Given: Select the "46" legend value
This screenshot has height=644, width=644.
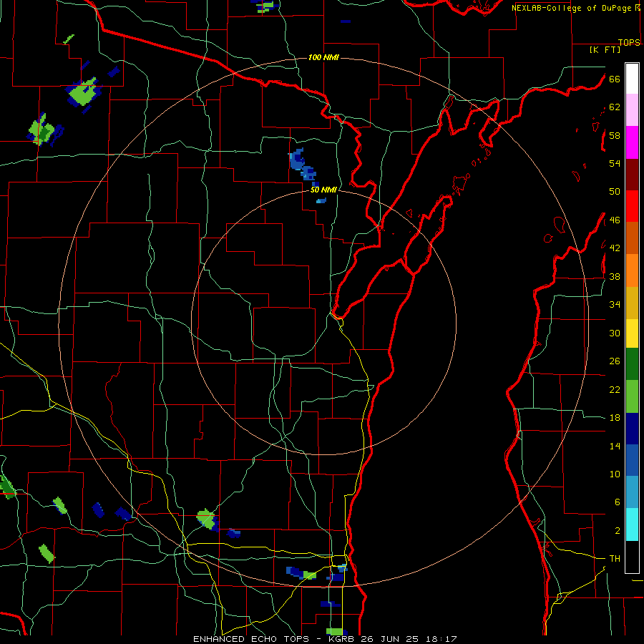Looking at the screenshot, I should point(615,220).
